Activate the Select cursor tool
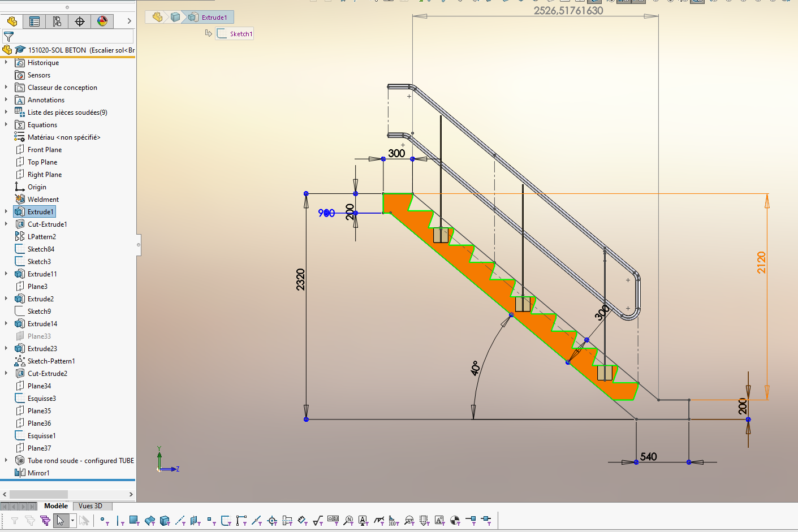 click(61, 521)
